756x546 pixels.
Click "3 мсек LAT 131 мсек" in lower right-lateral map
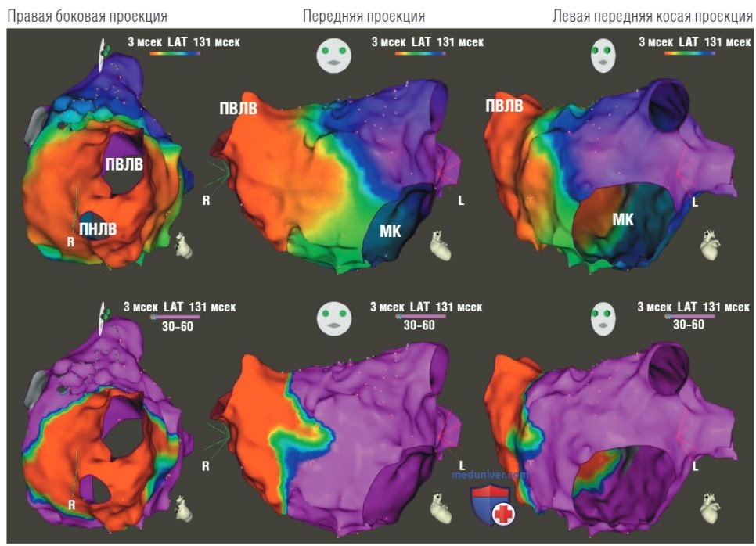click(179, 307)
